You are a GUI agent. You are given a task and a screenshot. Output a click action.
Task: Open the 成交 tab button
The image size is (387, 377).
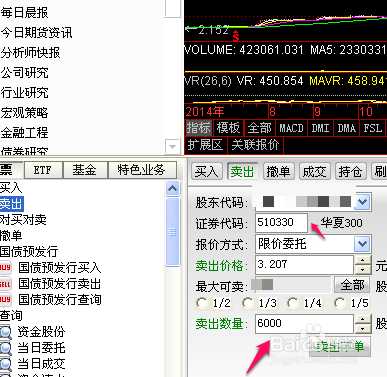pos(314,172)
